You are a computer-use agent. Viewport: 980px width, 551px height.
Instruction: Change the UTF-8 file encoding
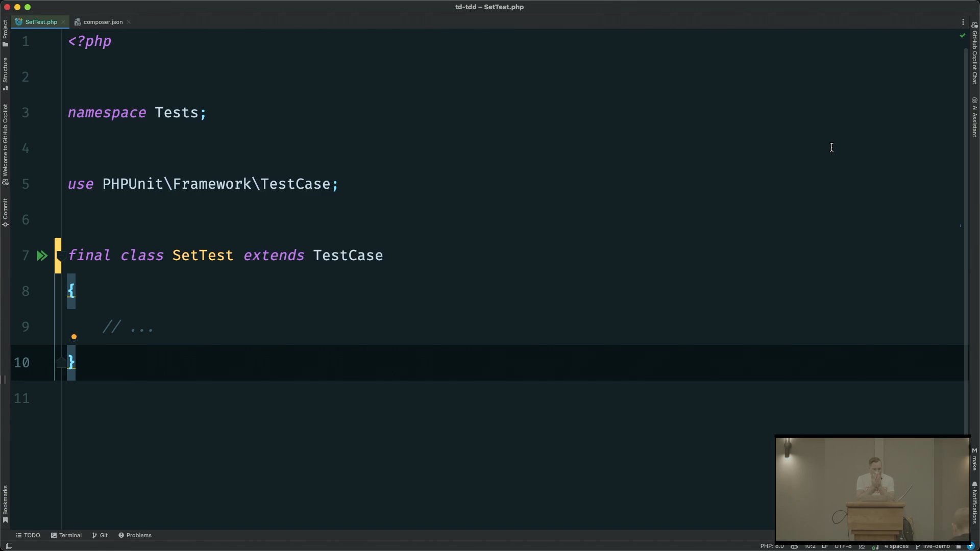(x=843, y=546)
